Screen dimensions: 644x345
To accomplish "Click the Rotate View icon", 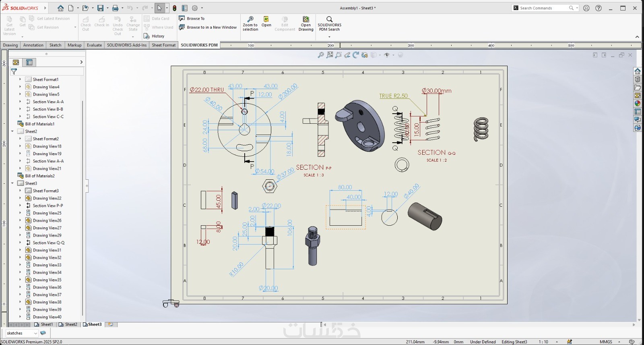I will tap(356, 55).
